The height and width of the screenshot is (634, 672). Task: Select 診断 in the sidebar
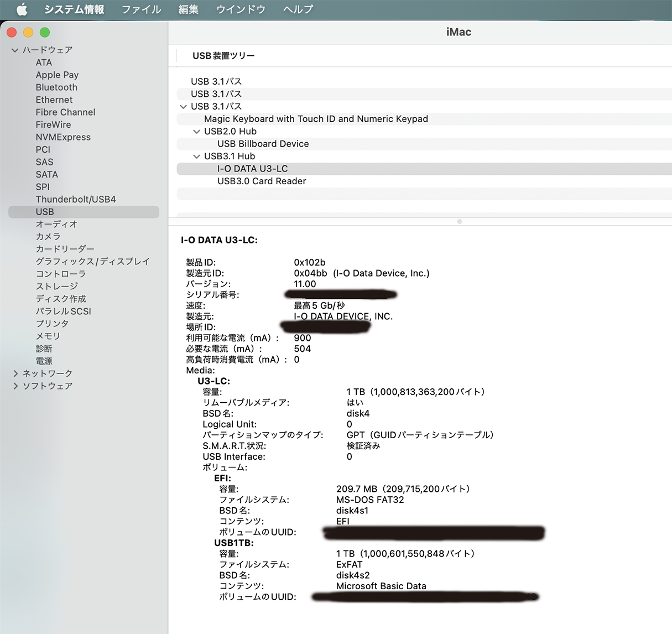44,349
